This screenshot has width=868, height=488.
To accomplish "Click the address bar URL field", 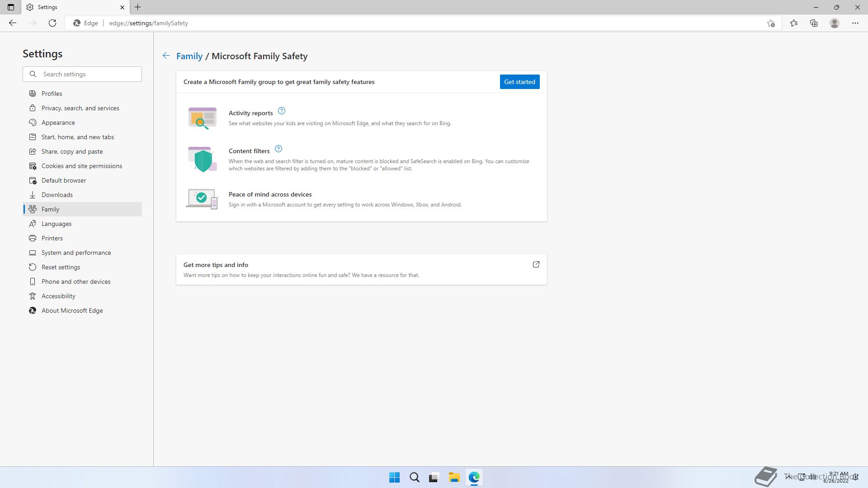I will point(423,23).
